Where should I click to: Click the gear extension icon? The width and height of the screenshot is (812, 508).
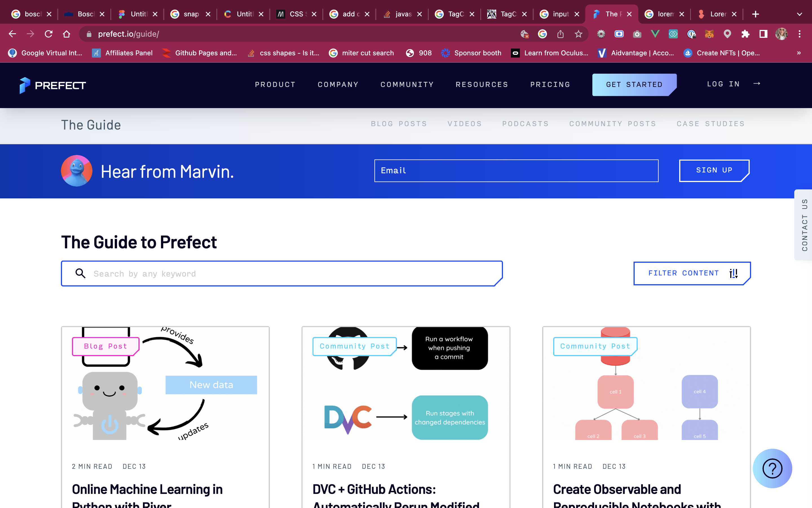point(601,34)
